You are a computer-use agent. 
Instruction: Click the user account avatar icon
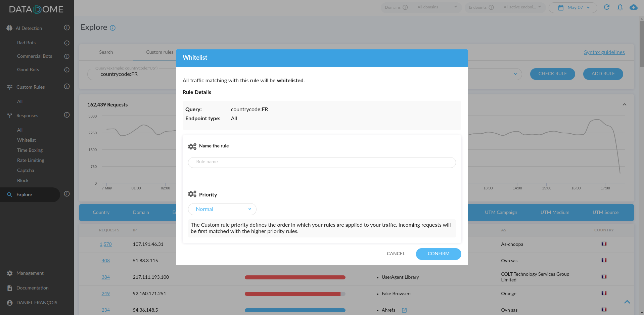tap(10, 303)
